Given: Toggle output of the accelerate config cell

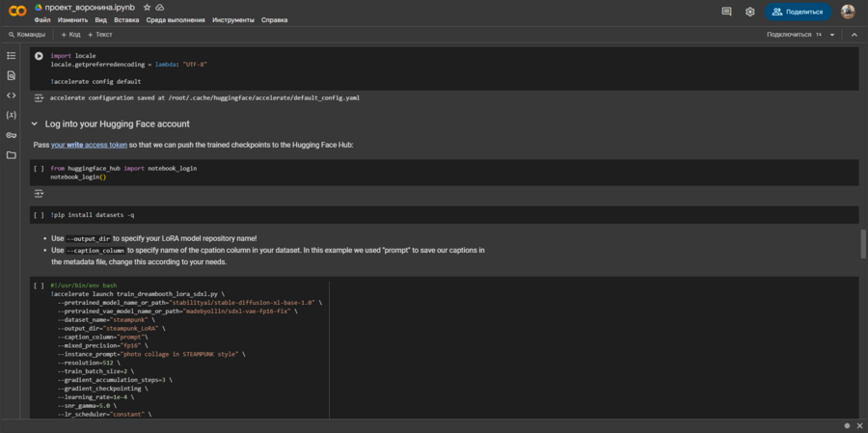Looking at the screenshot, I should click(39, 97).
